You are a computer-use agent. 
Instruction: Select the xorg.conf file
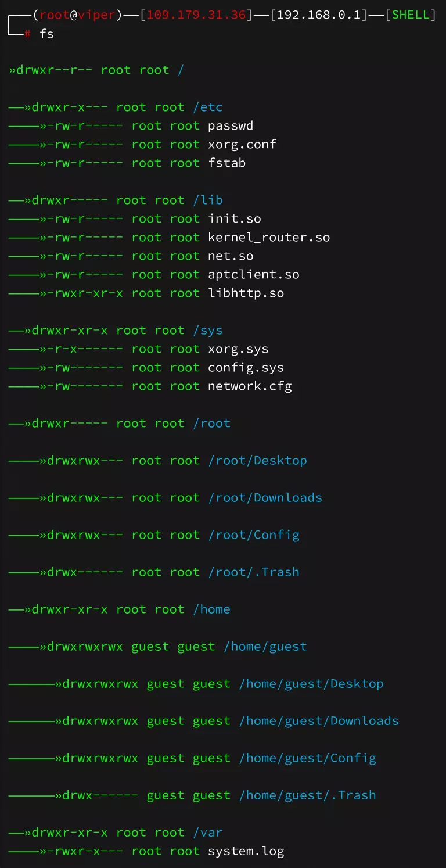(242, 145)
